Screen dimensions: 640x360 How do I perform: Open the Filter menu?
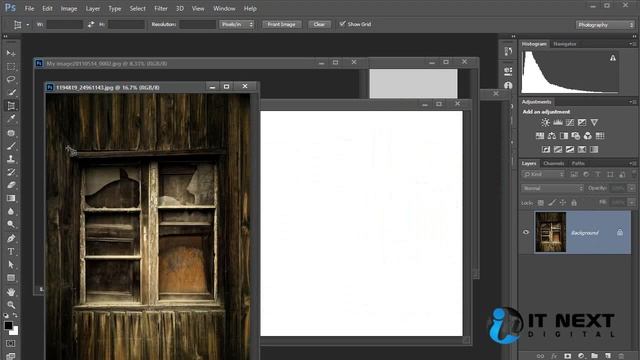161,8
